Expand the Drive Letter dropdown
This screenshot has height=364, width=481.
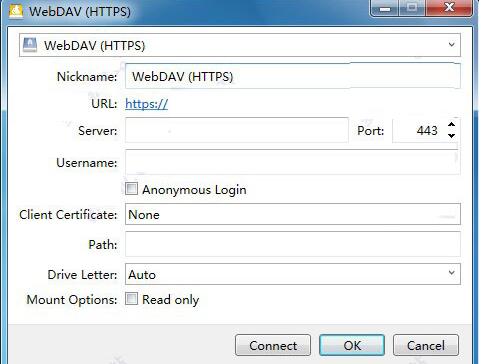(x=293, y=274)
